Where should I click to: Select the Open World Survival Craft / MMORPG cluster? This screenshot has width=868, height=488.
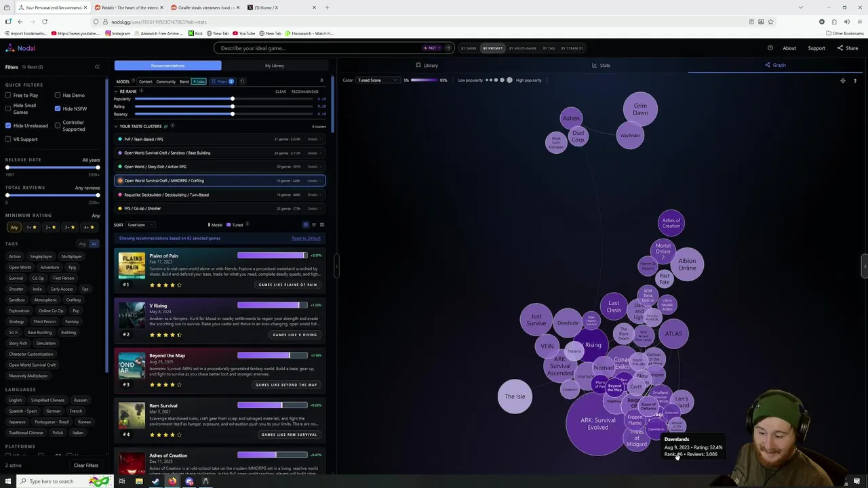pos(220,181)
